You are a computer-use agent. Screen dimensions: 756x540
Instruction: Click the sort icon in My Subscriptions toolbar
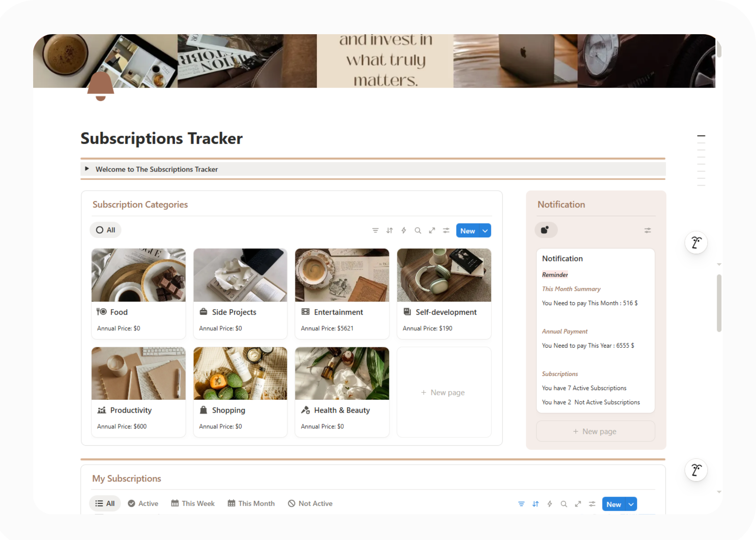pos(536,504)
